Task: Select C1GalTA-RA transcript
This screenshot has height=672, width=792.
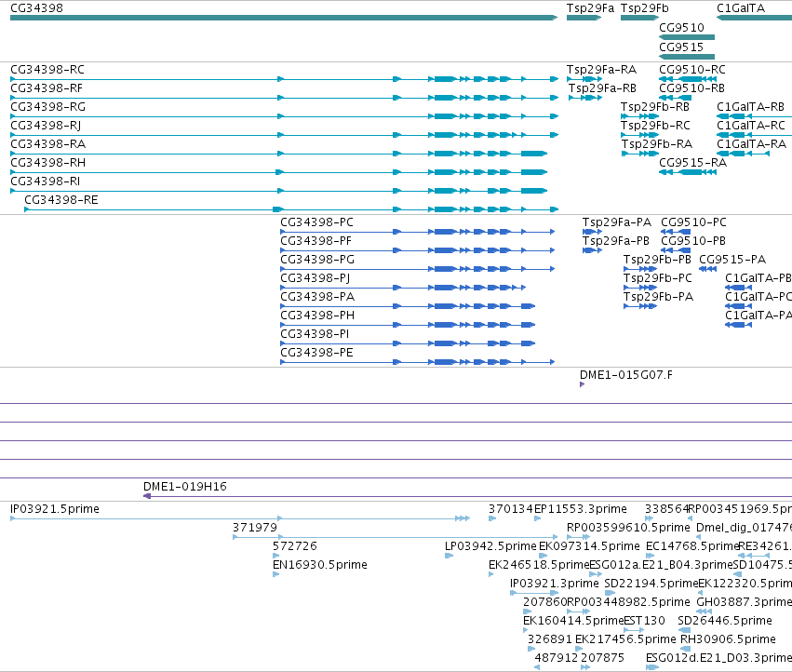Action: (x=743, y=154)
